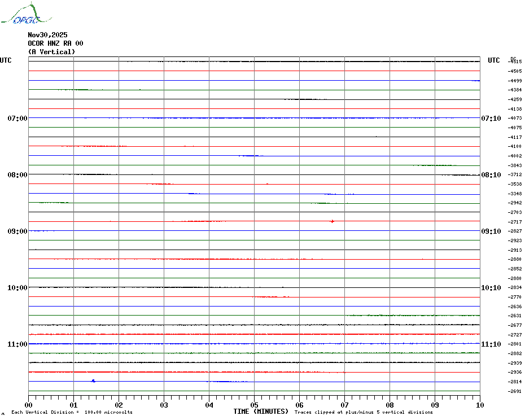Select the -4384 DC offset value
Image resolution: width=525 pixels, height=420 pixels.
515,90
